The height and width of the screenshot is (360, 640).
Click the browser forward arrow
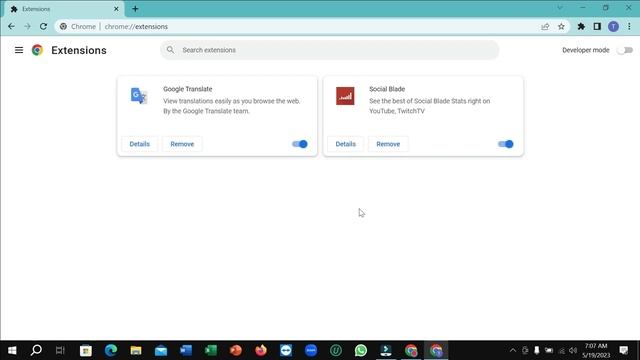pyautogui.click(x=27, y=27)
